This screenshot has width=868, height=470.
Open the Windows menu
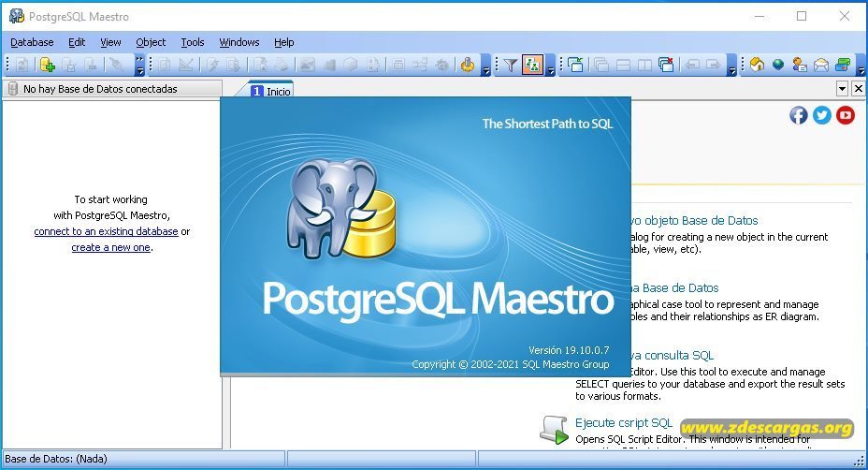[x=239, y=42]
